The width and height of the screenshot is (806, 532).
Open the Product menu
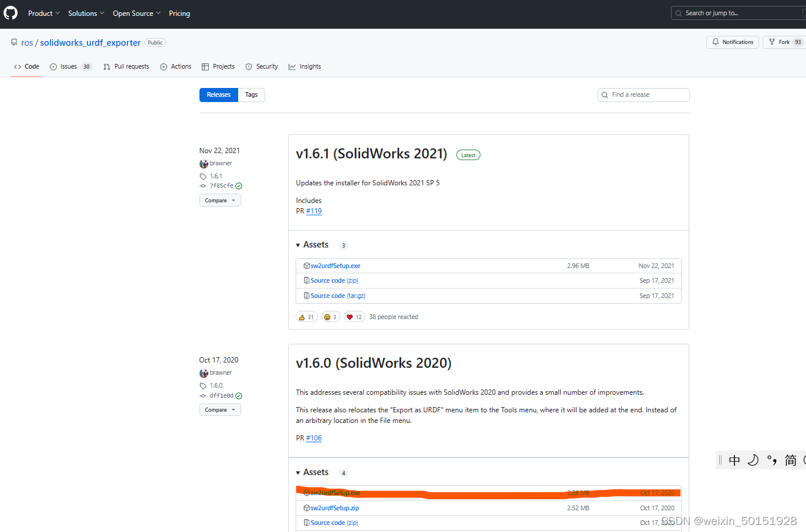click(44, 13)
